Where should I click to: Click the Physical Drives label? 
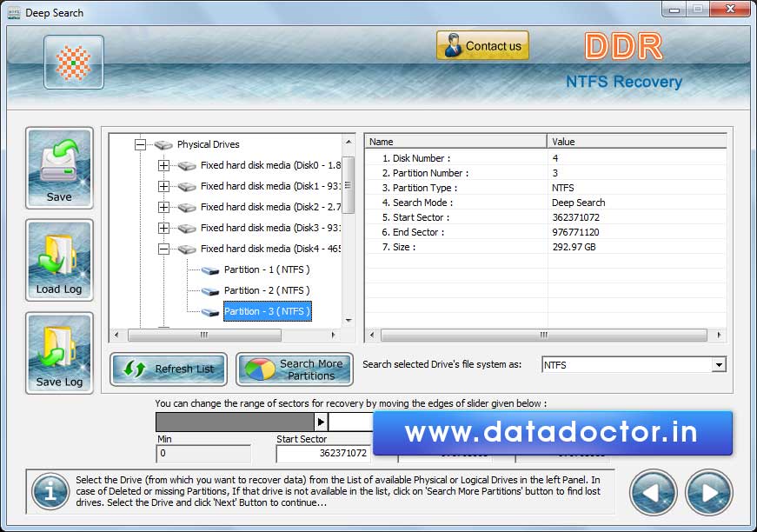point(208,144)
